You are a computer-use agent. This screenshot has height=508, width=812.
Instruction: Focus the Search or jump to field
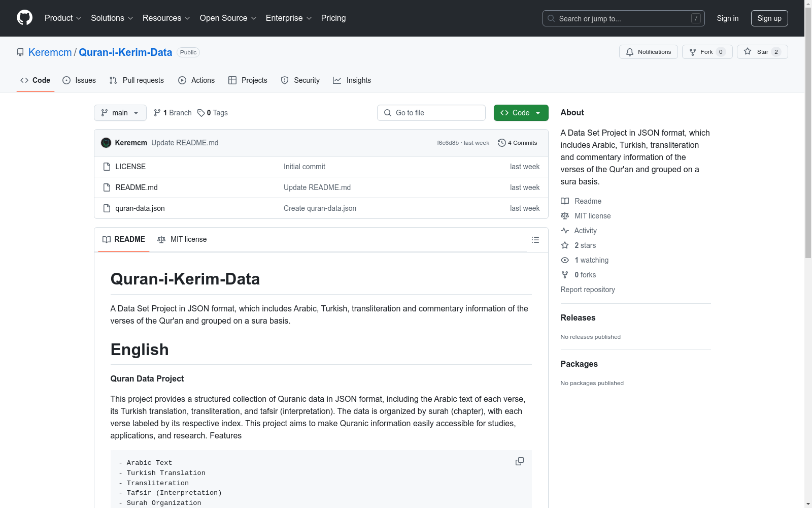pos(623,18)
